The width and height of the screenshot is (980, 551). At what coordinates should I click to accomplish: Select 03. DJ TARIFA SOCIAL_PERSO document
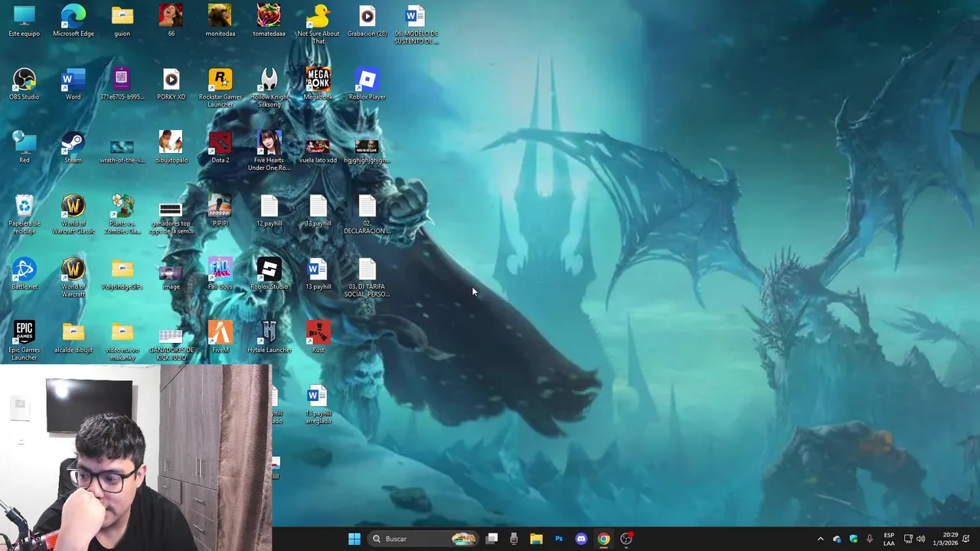(x=367, y=278)
